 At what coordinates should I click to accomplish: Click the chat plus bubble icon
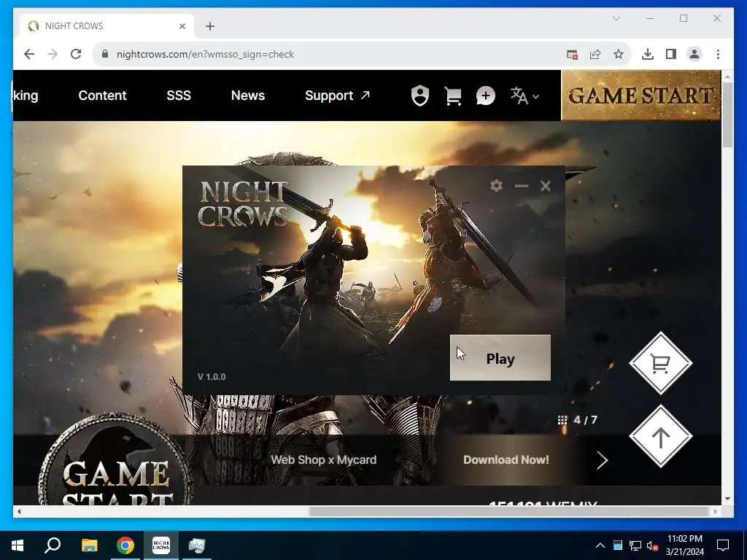tap(485, 96)
